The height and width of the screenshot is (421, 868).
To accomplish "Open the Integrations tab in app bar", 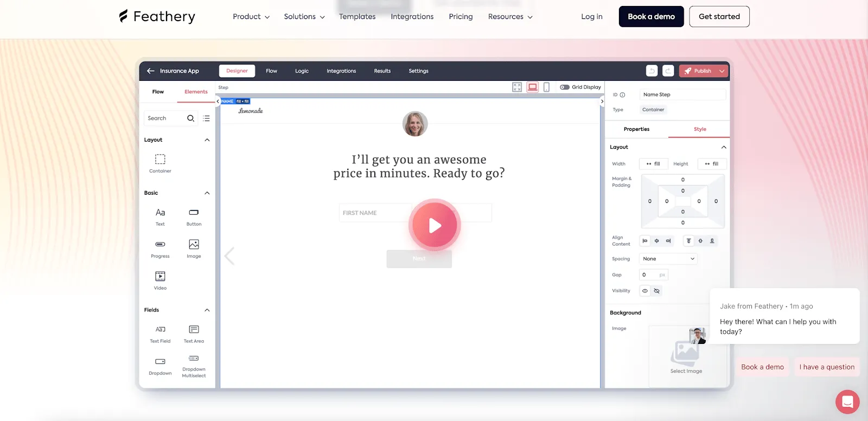I will pyautogui.click(x=341, y=71).
